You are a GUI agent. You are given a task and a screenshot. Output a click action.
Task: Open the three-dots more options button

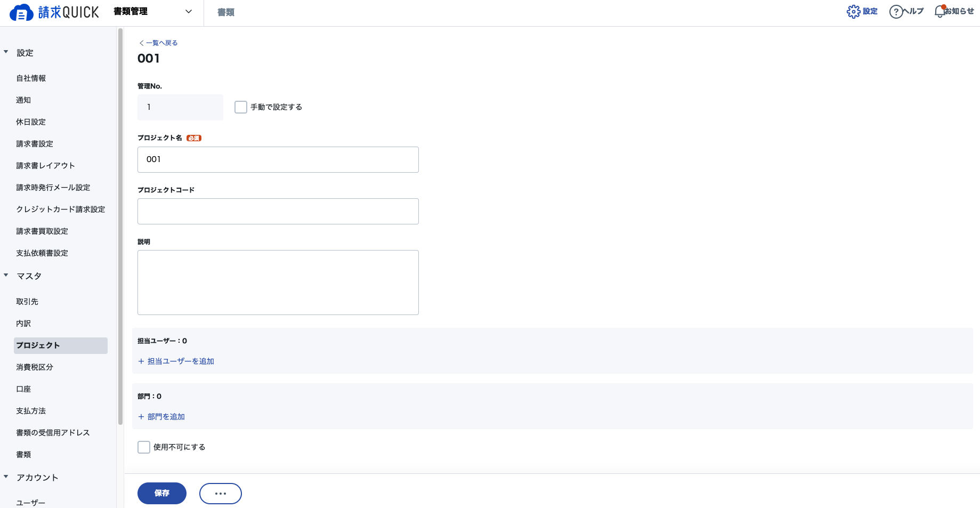(x=221, y=494)
